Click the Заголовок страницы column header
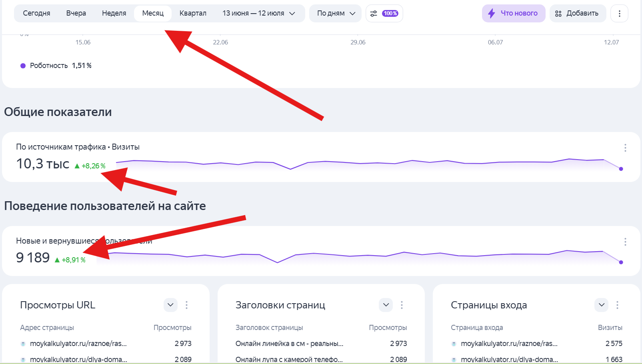The width and height of the screenshot is (642, 364). click(269, 328)
